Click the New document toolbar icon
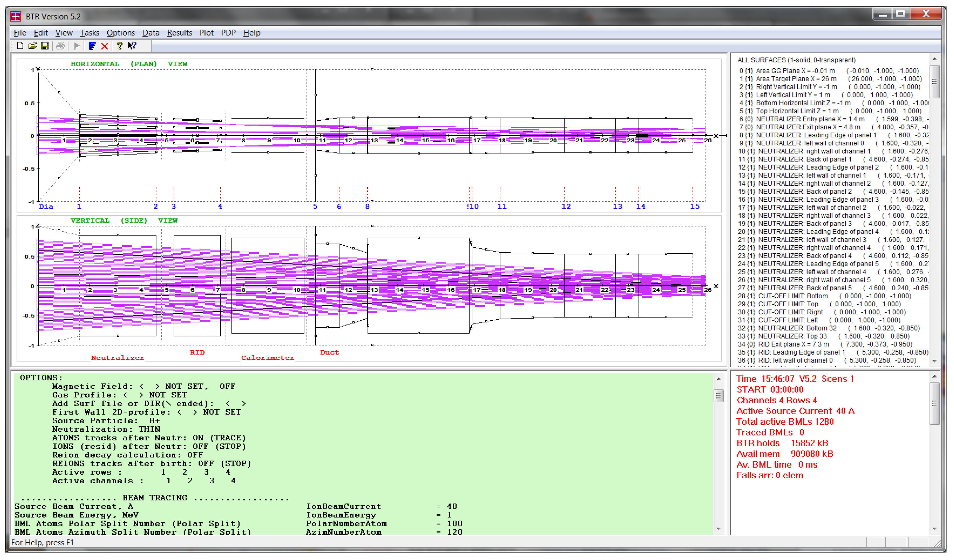The width and height of the screenshot is (954, 560). pos(20,46)
